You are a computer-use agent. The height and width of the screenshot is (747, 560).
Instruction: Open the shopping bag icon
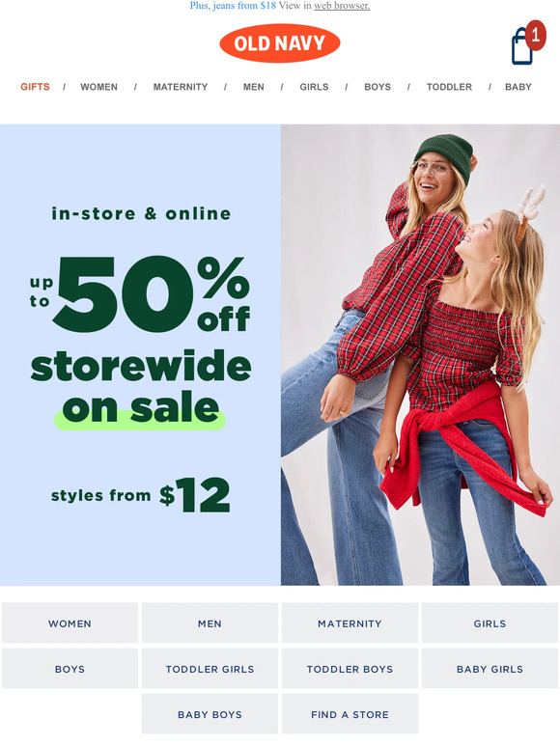pyautogui.click(x=527, y=42)
